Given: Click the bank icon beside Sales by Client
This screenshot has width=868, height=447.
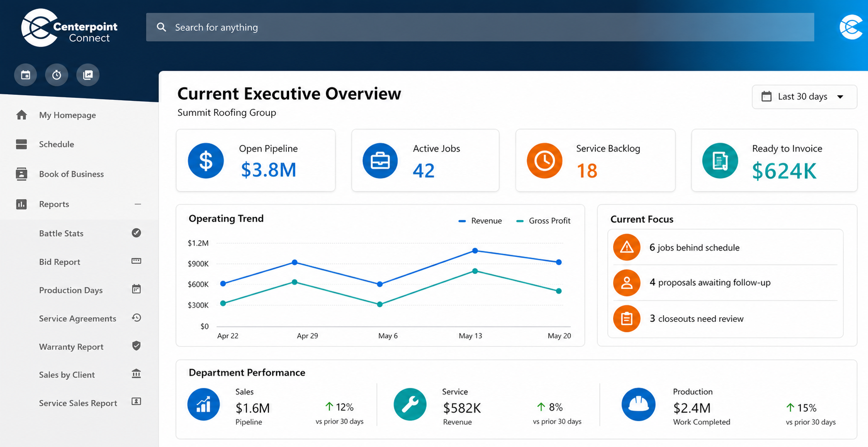Looking at the screenshot, I should point(136,373).
